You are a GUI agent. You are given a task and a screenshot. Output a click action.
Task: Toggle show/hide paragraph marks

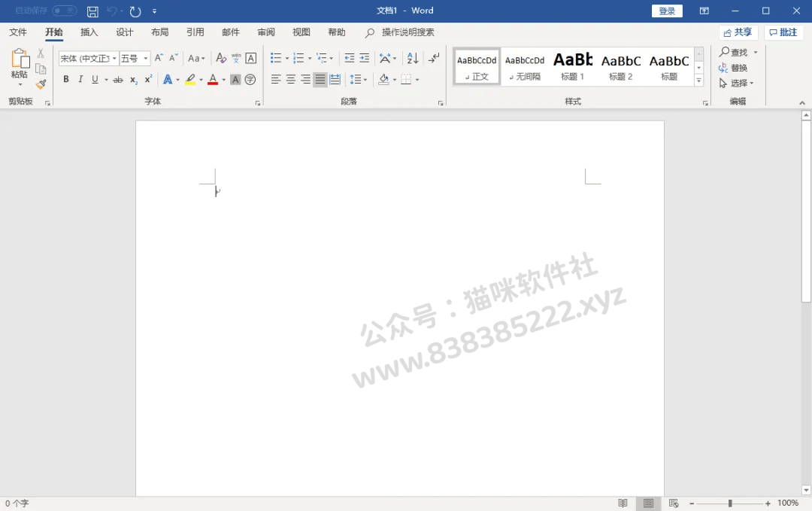434,58
